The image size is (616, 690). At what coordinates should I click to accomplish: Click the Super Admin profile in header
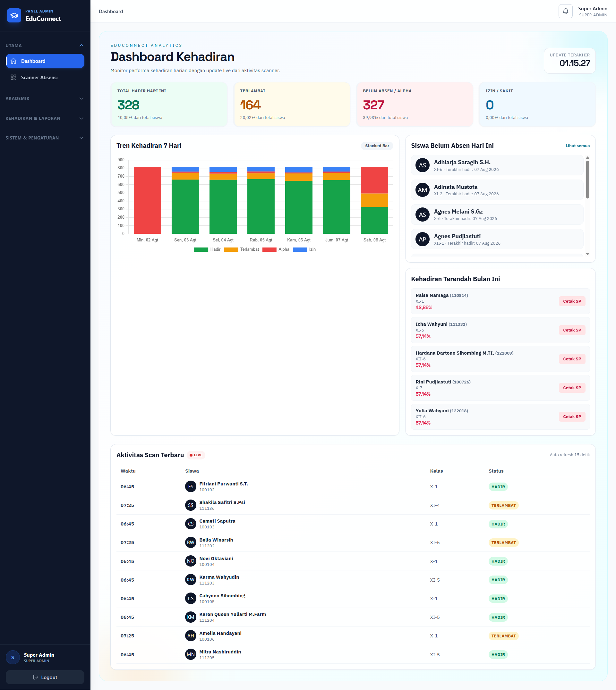(592, 12)
